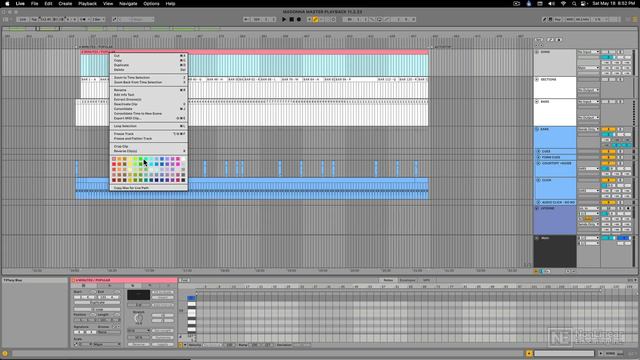Select Freeze Track
Viewport: 640px width, 360px height.
click(x=149, y=134)
